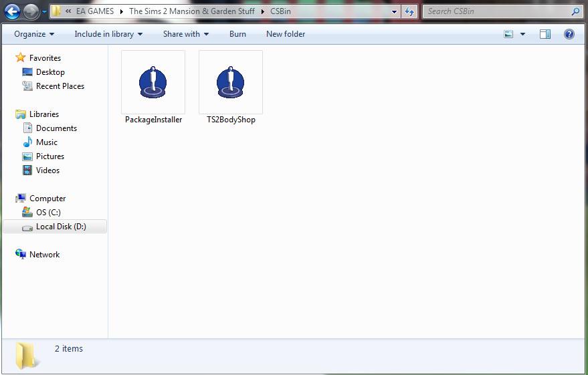Click the large folder icon in details pane

point(27,355)
